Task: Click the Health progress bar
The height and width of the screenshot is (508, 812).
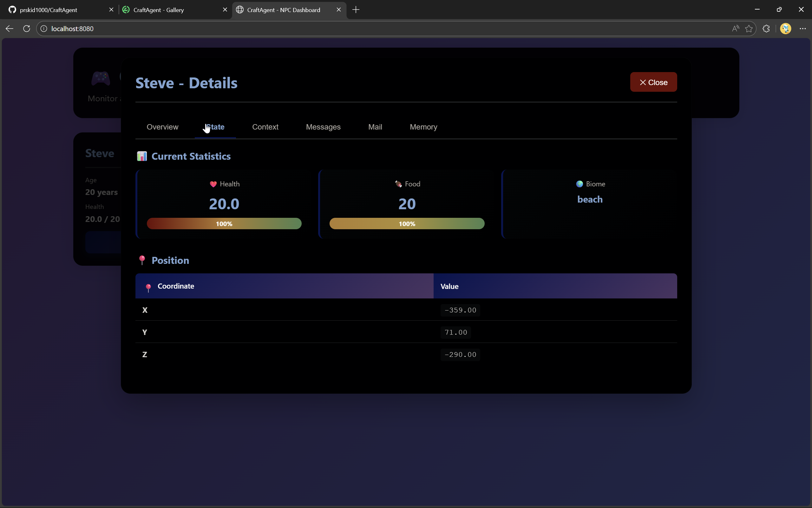Action: click(x=224, y=224)
